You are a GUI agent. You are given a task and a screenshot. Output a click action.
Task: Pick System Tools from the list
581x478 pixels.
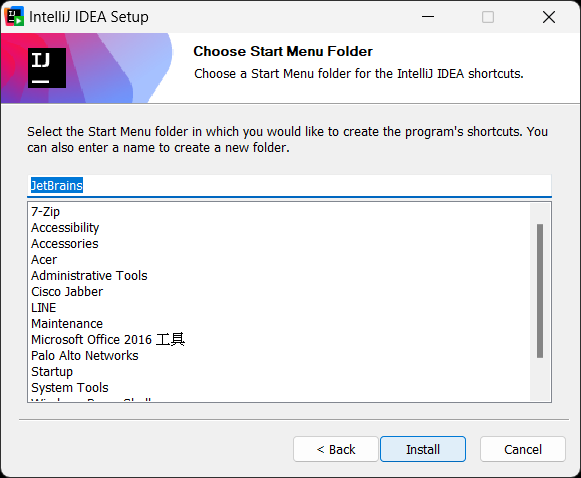coord(70,387)
